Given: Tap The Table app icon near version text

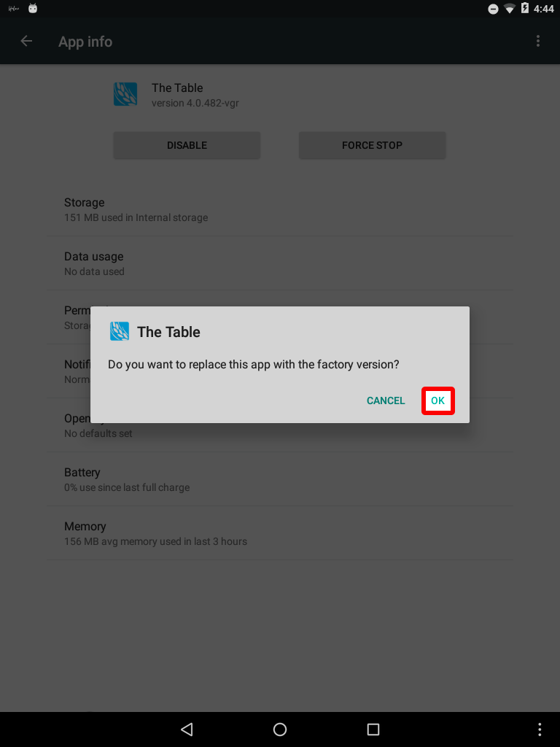Looking at the screenshot, I should pyautogui.click(x=125, y=94).
